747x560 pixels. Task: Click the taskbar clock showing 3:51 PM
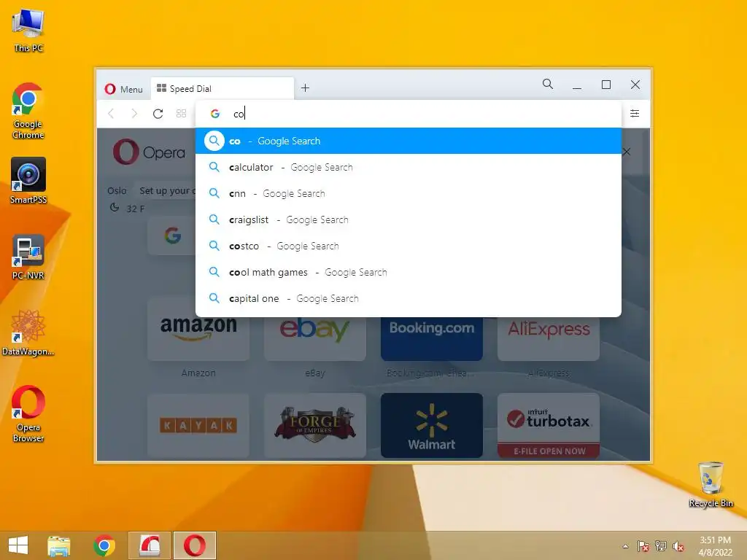coord(715,546)
